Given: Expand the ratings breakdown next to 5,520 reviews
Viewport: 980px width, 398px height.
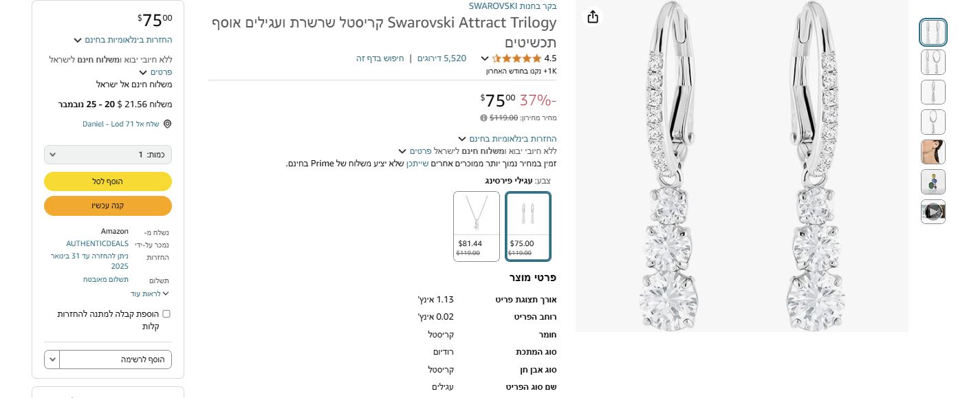Looking at the screenshot, I should pos(484,58).
